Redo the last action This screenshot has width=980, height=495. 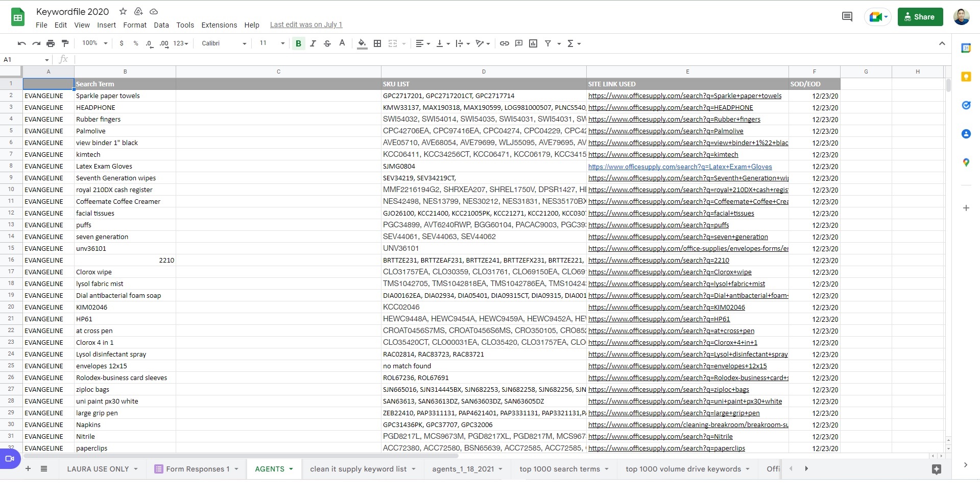click(x=36, y=43)
